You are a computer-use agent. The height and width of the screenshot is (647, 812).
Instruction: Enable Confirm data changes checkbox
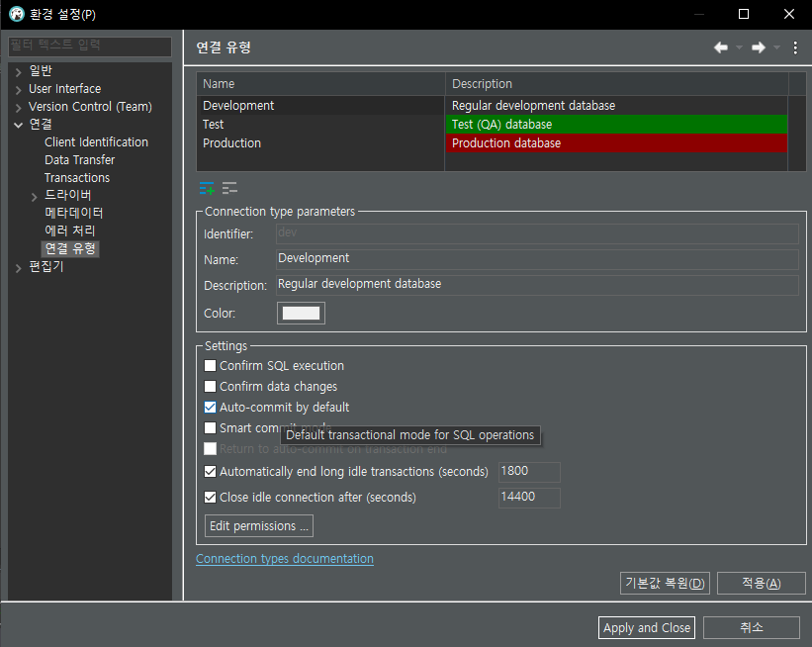(210, 387)
